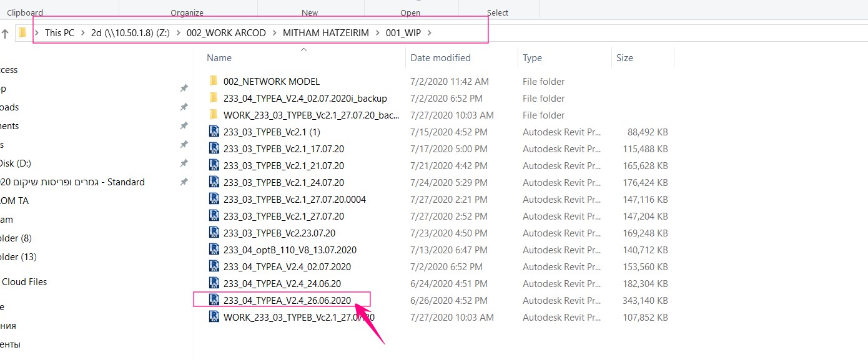Sort files by the Name column header
868x360 pixels.
click(x=219, y=58)
